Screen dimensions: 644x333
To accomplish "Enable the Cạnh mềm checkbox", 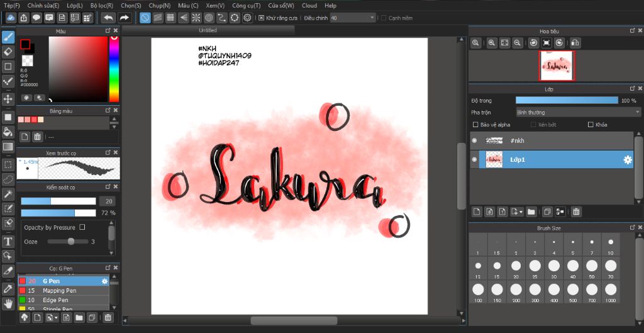I will coord(384,18).
